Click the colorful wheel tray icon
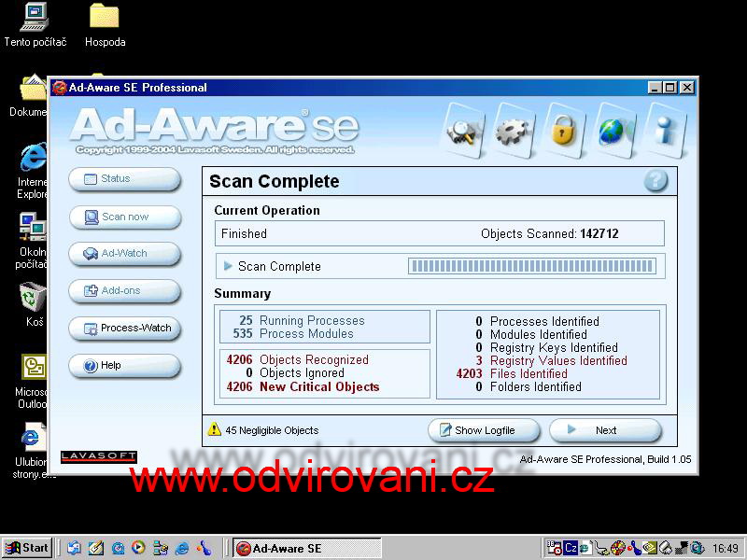This screenshot has width=747, height=560. 618,548
